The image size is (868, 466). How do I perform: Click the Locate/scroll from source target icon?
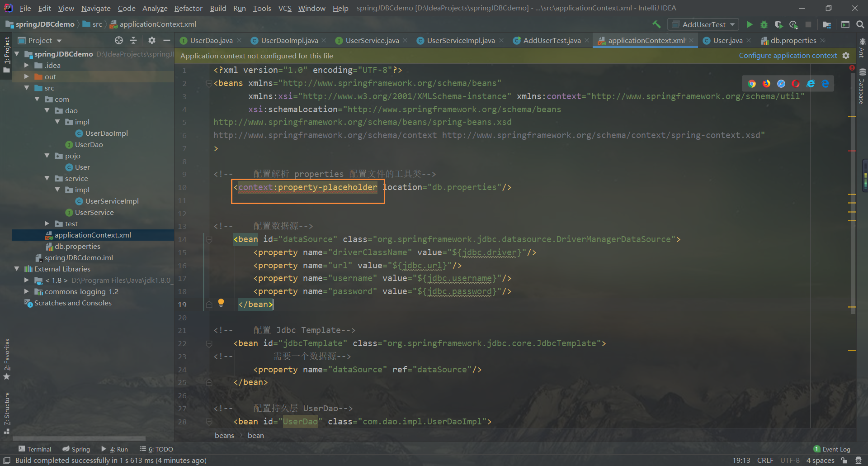[119, 40]
